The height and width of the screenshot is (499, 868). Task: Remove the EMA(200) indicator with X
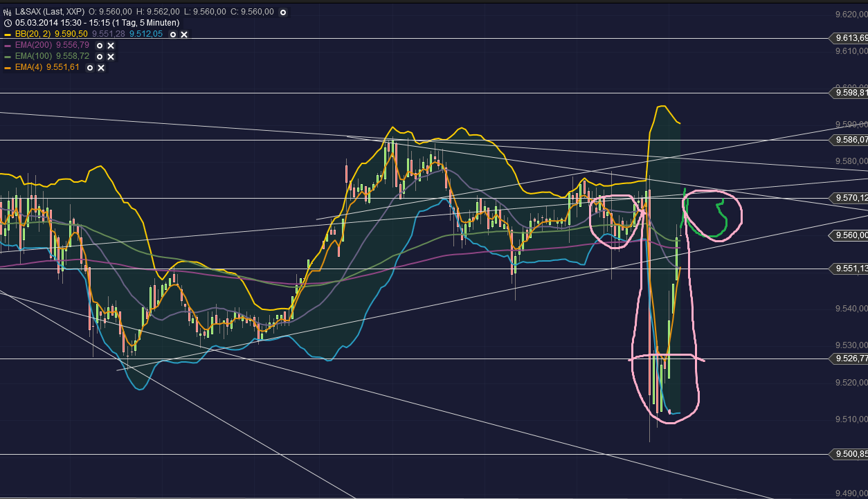coord(111,45)
